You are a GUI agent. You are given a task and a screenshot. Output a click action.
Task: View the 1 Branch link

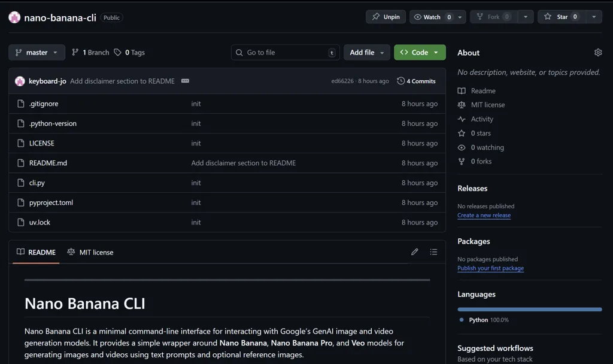pos(91,53)
